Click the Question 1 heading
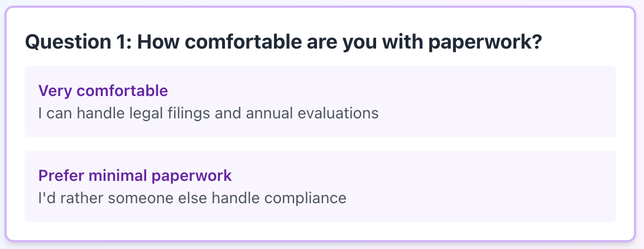The height and width of the screenshot is (249, 644). click(x=284, y=42)
